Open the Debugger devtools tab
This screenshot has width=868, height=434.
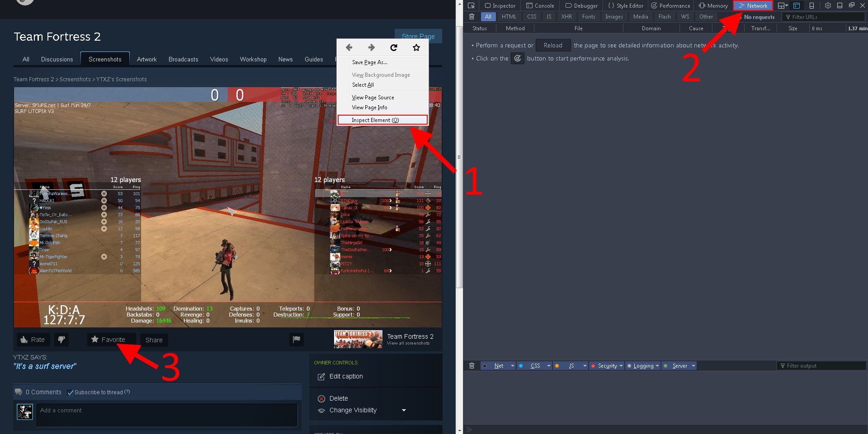(x=581, y=5)
